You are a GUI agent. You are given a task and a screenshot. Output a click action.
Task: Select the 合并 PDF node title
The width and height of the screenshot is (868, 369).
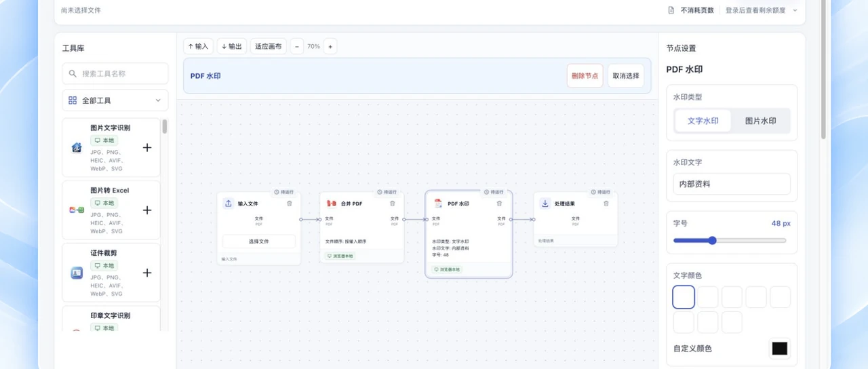coord(351,203)
